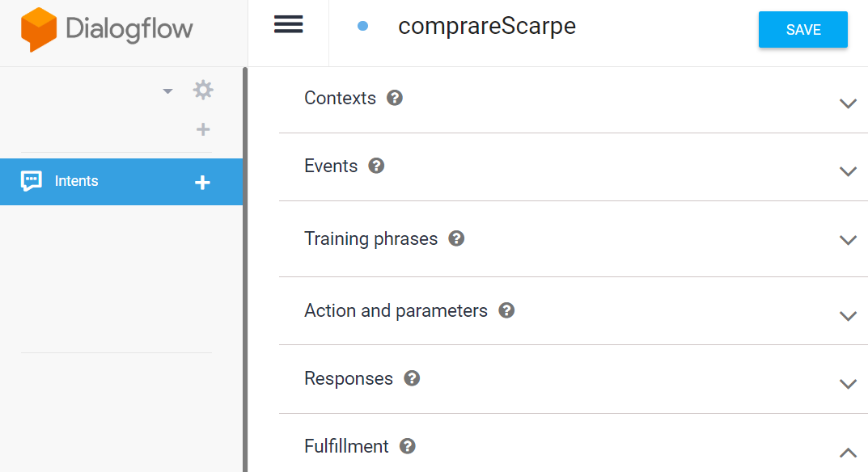Open the hamburger menu
Screen dimensions: 868x472
[x=289, y=24]
